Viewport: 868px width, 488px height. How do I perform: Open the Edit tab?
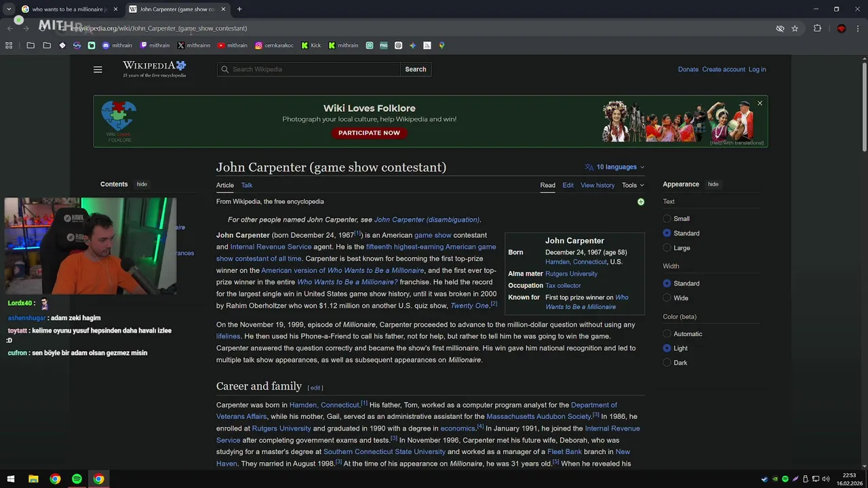(568, 185)
